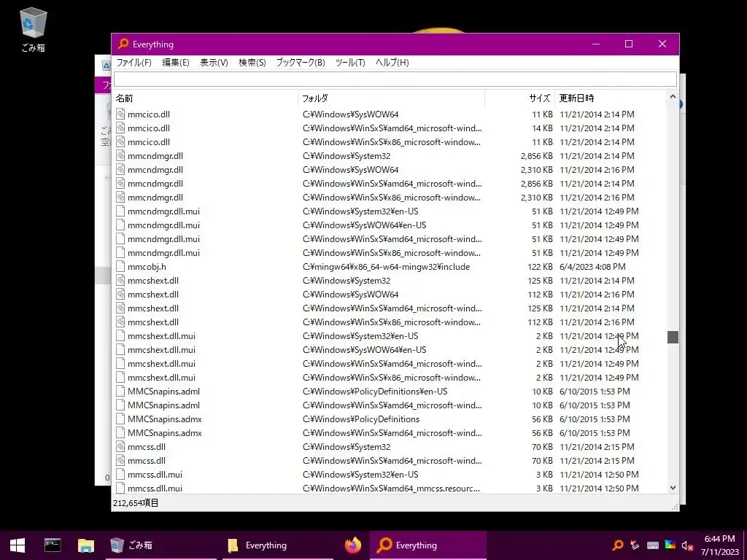Open the 検索(S) menu
The height and width of the screenshot is (560, 747).
(x=252, y=63)
